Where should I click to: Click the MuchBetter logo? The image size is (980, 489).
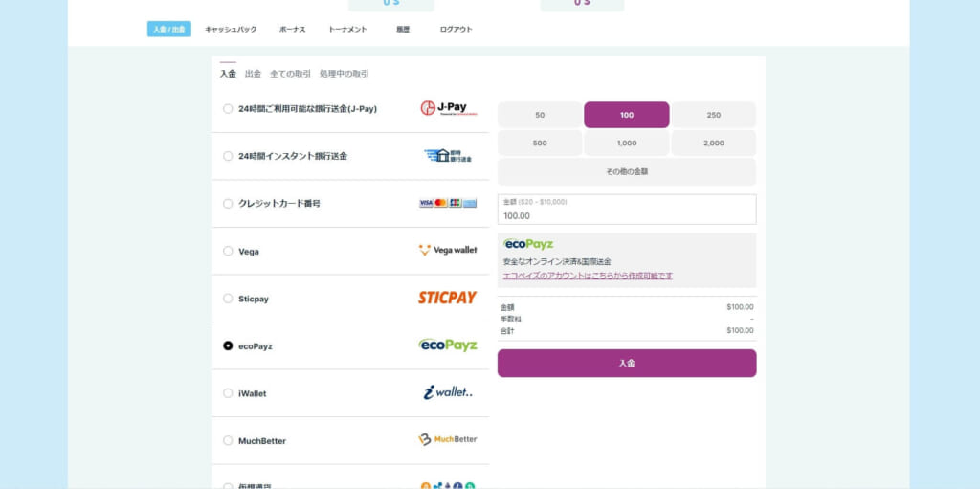pos(448,439)
